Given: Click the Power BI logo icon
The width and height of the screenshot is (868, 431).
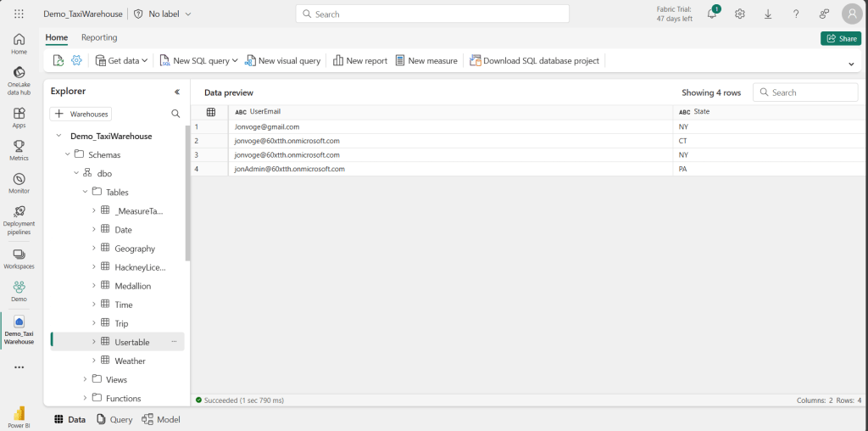Looking at the screenshot, I should 19,413.
